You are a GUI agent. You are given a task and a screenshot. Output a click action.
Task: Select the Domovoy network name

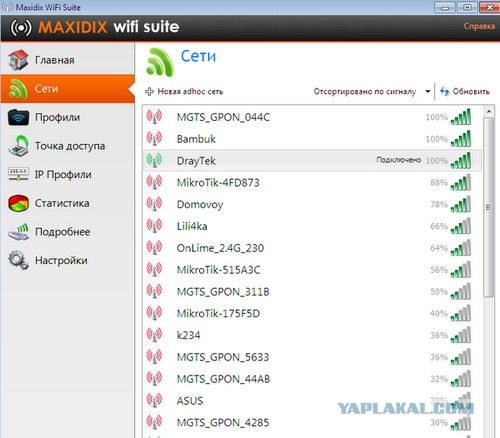point(200,204)
